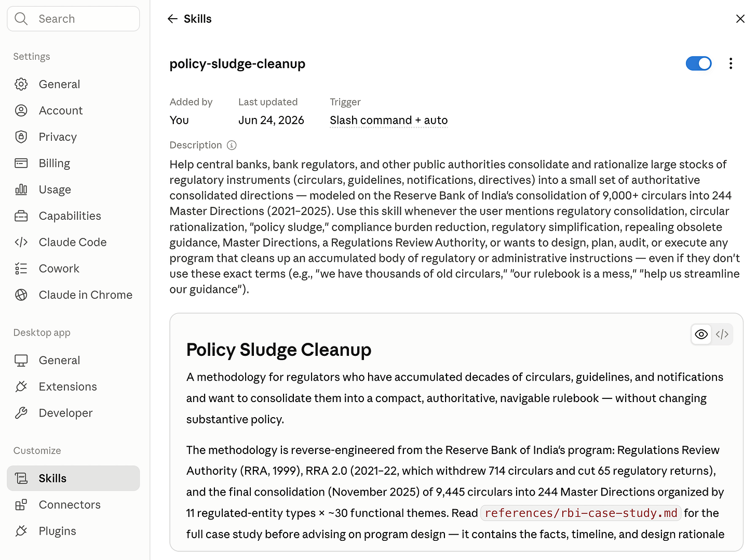
Task: Open the Cowork settings section
Action: [73, 269]
